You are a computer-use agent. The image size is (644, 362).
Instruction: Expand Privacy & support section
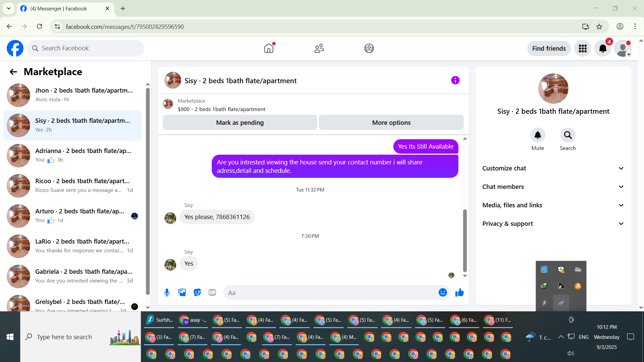point(553,224)
